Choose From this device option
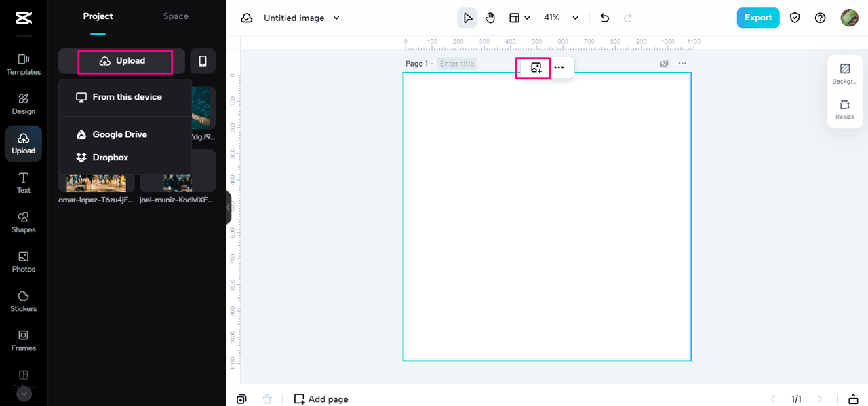The height and width of the screenshot is (406, 868). pyautogui.click(x=125, y=97)
